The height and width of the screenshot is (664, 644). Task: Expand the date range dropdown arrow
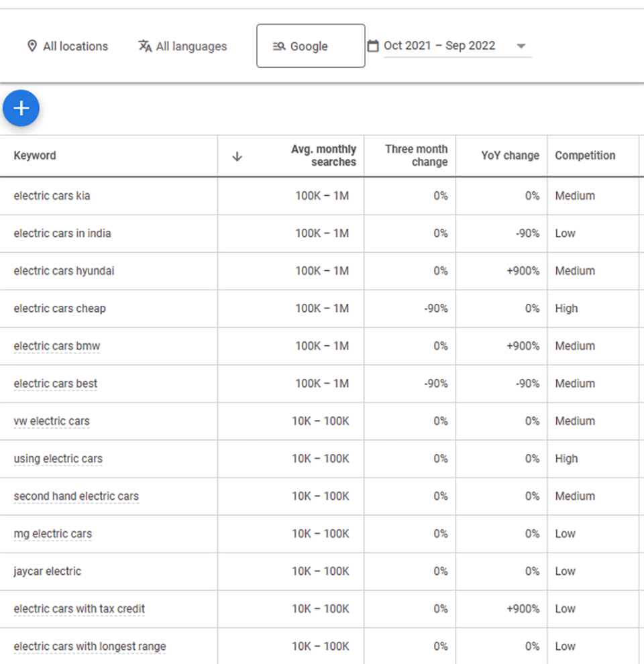521,46
